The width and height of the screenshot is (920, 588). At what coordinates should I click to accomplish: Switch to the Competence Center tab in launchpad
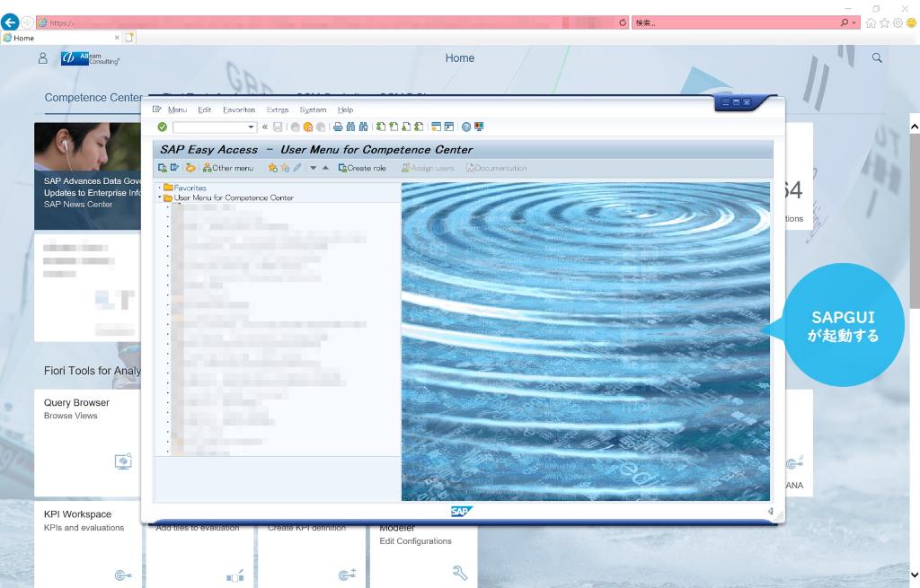click(93, 97)
